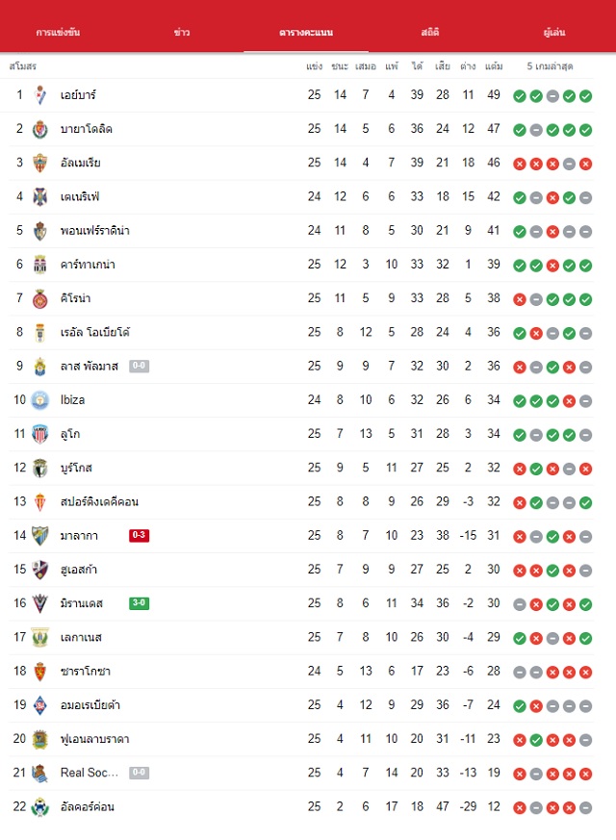
Task: Click the เอย์บาร์ club crest icon
Action: click(40, 95)
